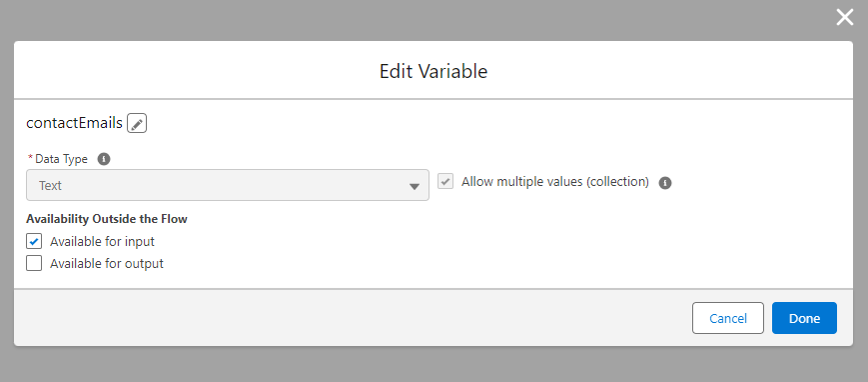Click the Edit Variable dialog title
Viewport: 868px width, 382px height.
(x=434, y=72)
